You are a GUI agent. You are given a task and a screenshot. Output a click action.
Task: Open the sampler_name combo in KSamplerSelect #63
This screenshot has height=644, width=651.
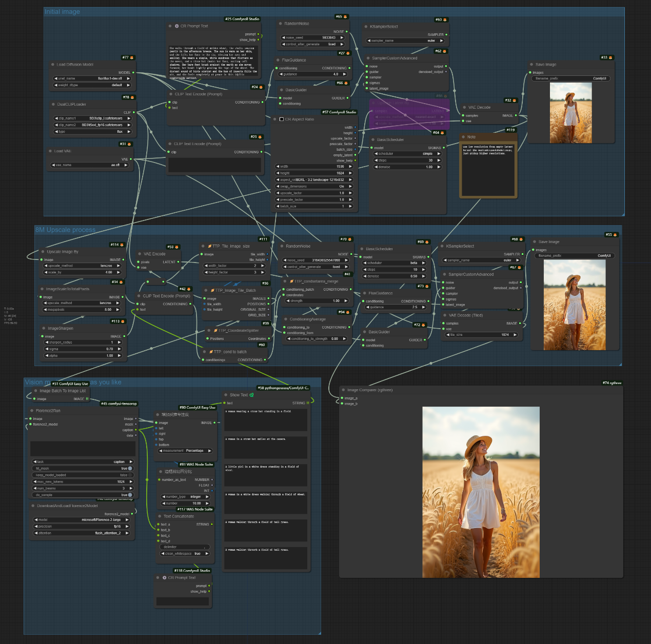pyautogui.click(x=405, y=41)
